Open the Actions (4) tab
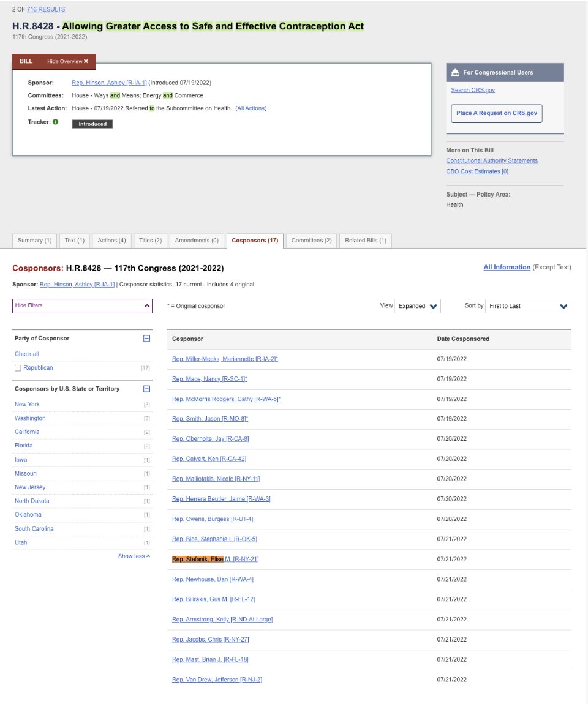The width and height of the screenshot is (588, 704). click(112, 241)
